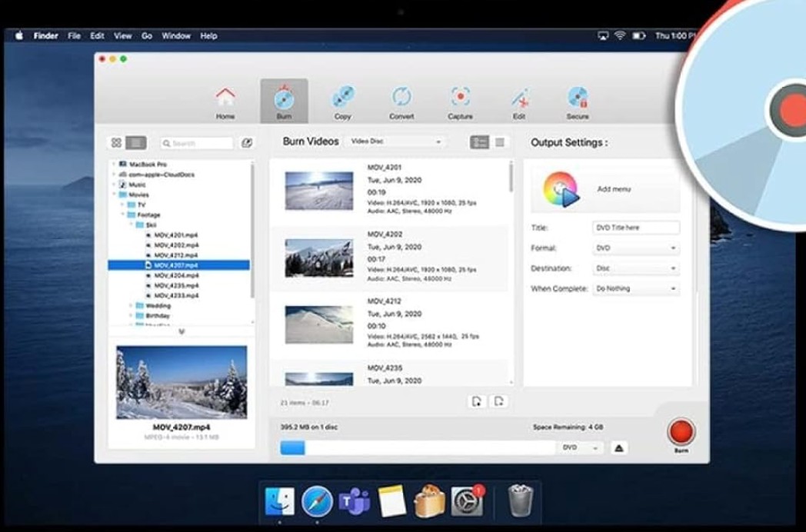Open the Destination dropdown
The height and width of the screenshot is (532, 806).
click(636, 268)
